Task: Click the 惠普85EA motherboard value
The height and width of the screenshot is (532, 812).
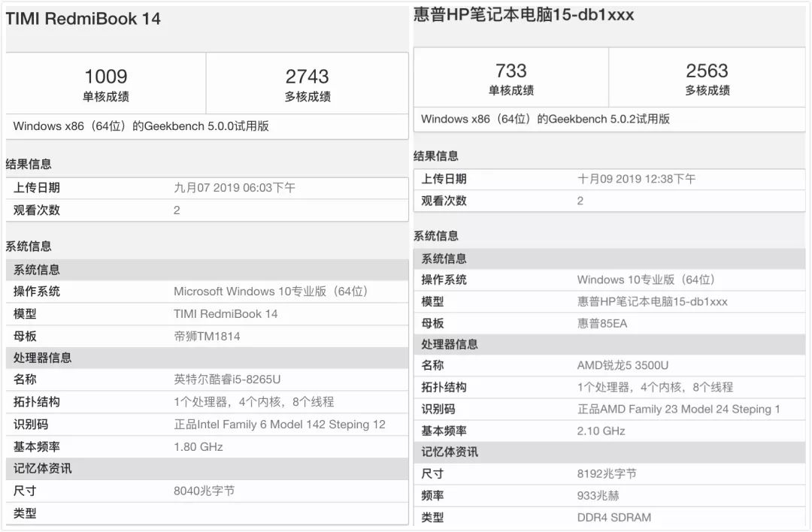Action: [602, 323]
